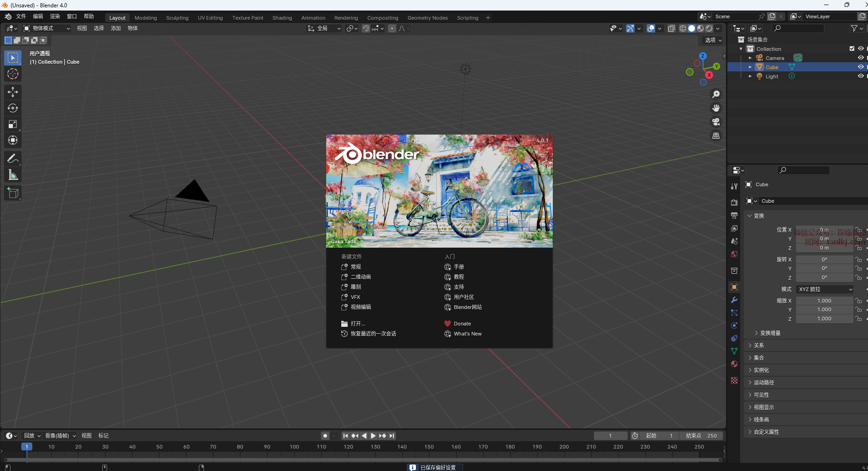The width and height of the screenshot is (868, 471).
Task: Toggle camera view in viewport
Action: coord(715,122)
